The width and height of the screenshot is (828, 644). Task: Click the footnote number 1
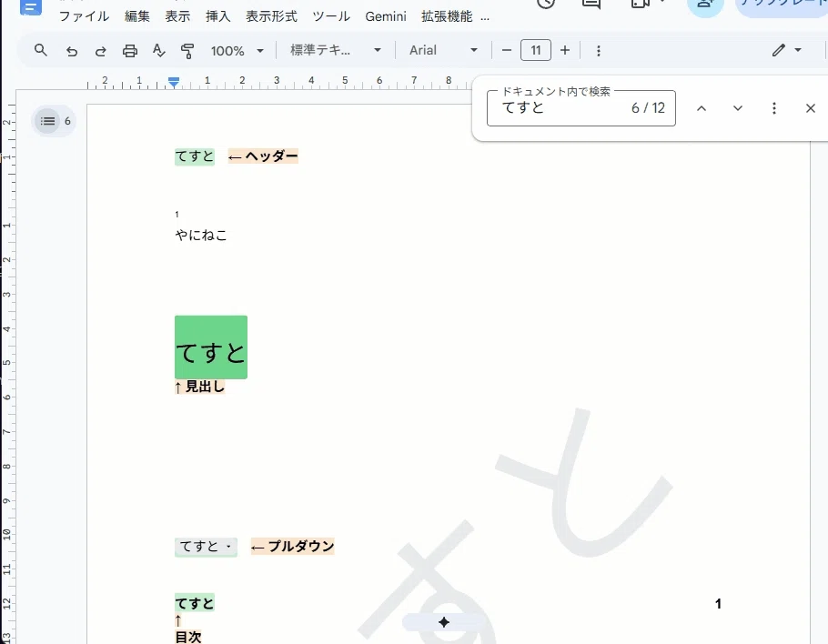pyautogui.click(x=177, y=215)
